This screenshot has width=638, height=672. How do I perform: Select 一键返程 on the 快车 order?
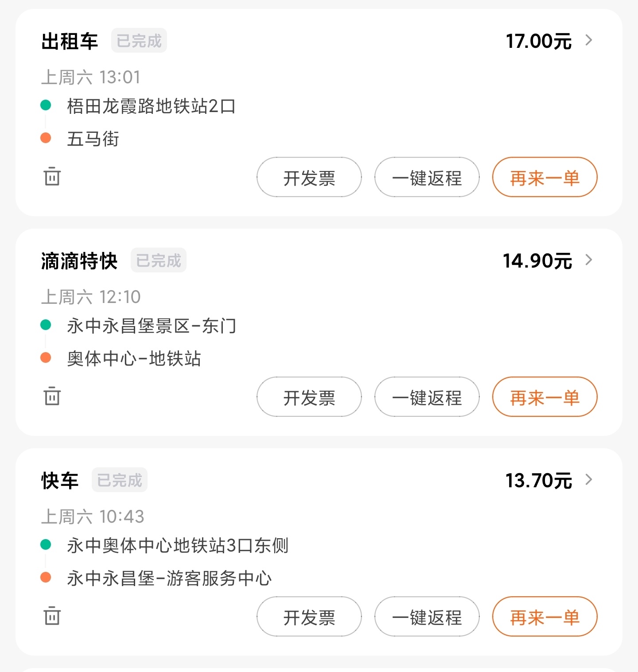427,617
